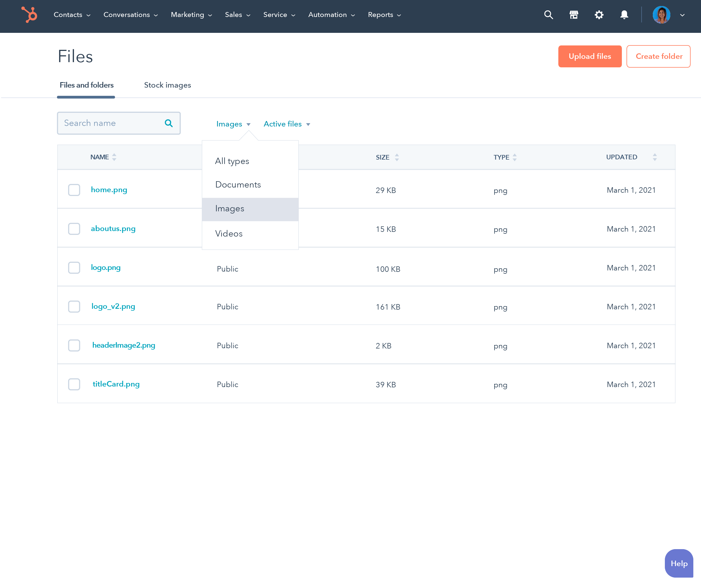Open the Settings gear icon
Viewport: 701px width, 588px height.
click(x=599, y=15)
